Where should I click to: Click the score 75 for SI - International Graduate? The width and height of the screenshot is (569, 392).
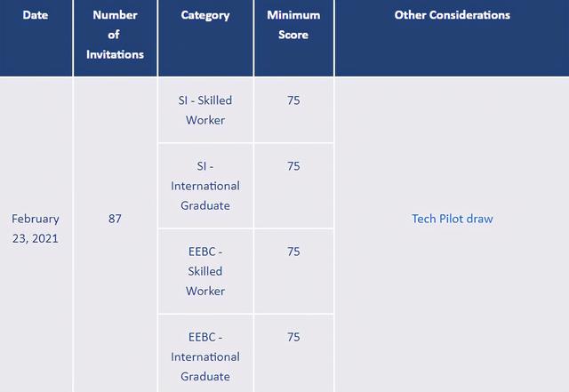[293, 166]
